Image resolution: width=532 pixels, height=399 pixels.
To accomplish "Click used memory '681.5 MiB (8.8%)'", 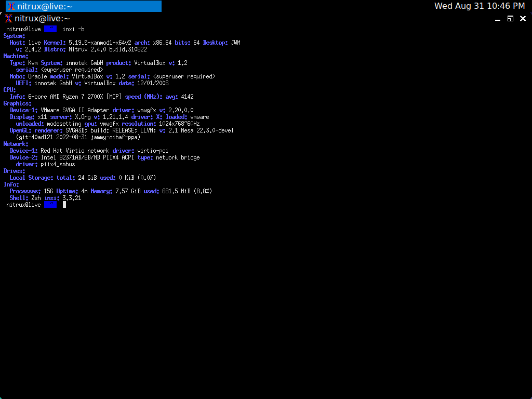I will tap(187, 191).
